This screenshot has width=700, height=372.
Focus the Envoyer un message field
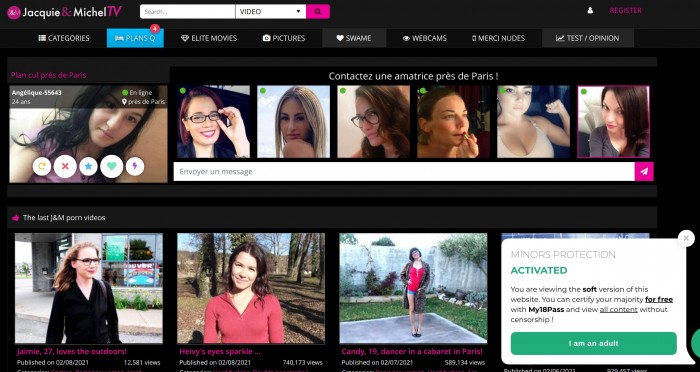click(404, 171)
